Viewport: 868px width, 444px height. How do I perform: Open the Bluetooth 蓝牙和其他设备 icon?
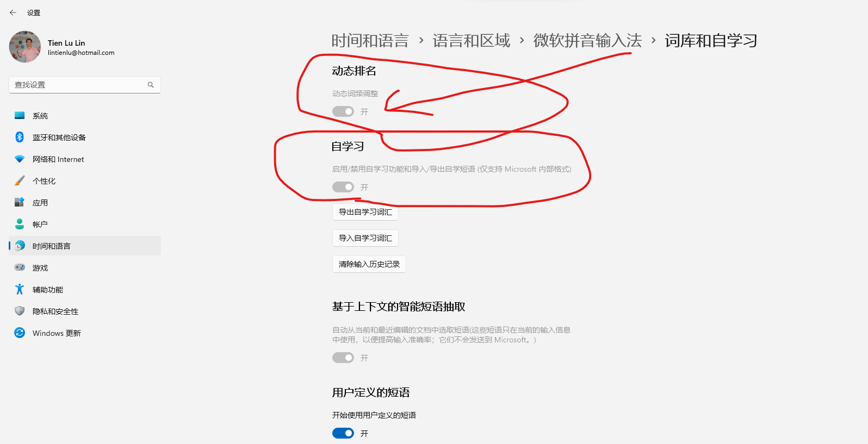[x=20, y=137]
